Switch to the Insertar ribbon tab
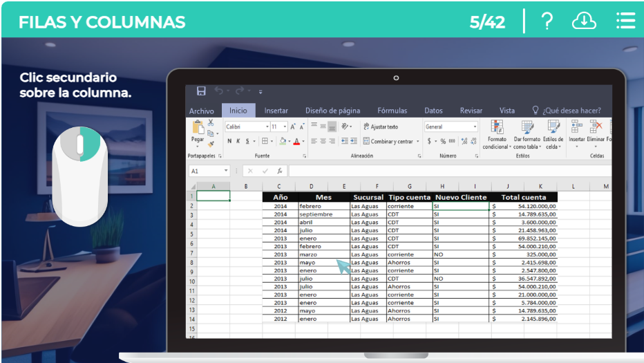The width and height of the screenshot is (644, 363). click(x=276, y=111)
